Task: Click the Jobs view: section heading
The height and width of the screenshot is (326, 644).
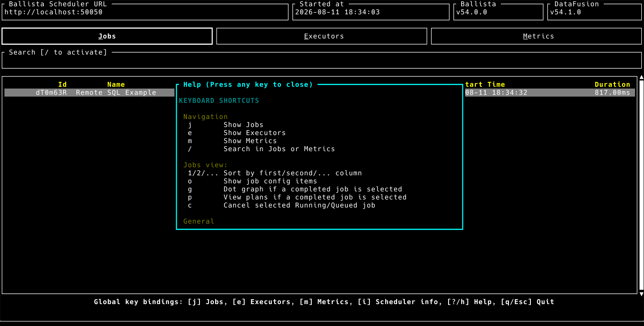Action: 206,165
